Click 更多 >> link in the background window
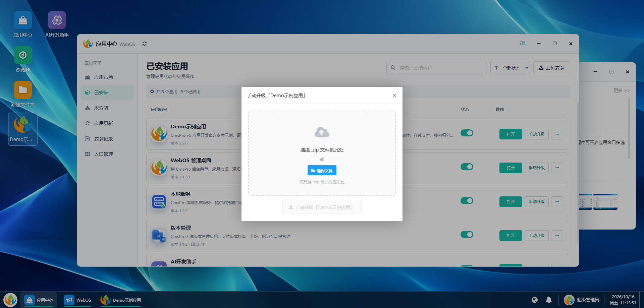 click(x=622, y=90)
